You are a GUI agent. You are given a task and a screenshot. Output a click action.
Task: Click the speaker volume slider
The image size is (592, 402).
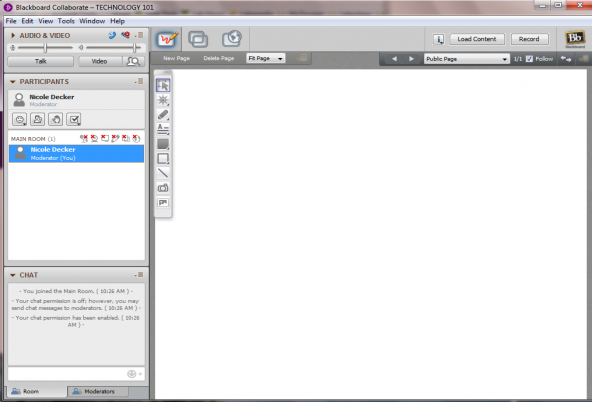pyautogui.click(x=113, y=48)
